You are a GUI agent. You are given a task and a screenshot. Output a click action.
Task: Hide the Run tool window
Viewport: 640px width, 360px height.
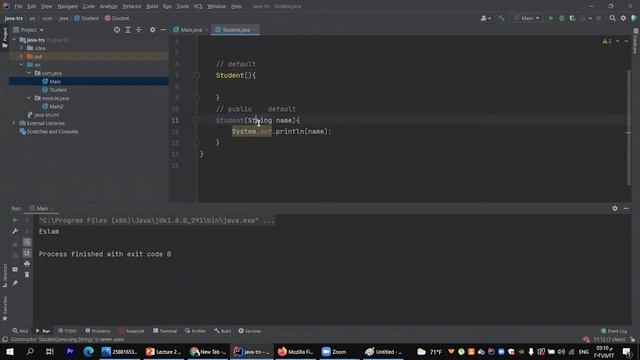626,208
